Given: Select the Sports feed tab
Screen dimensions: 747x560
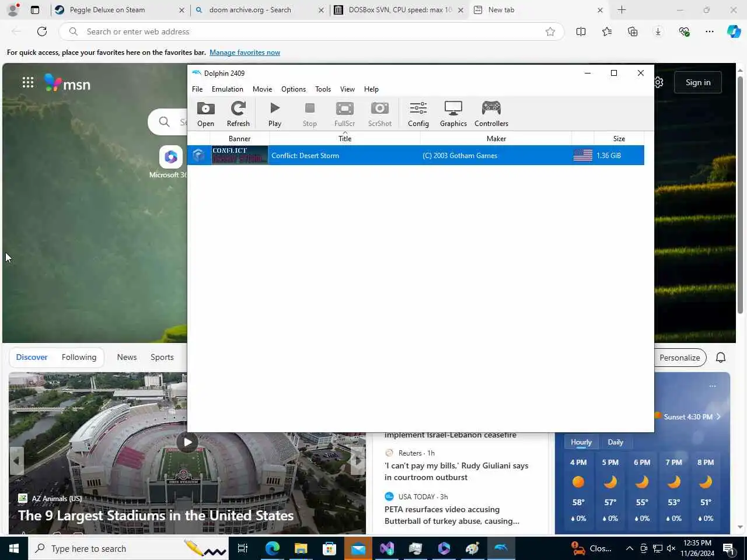Looking at the screenshot, I should click(x=162, y=357).
